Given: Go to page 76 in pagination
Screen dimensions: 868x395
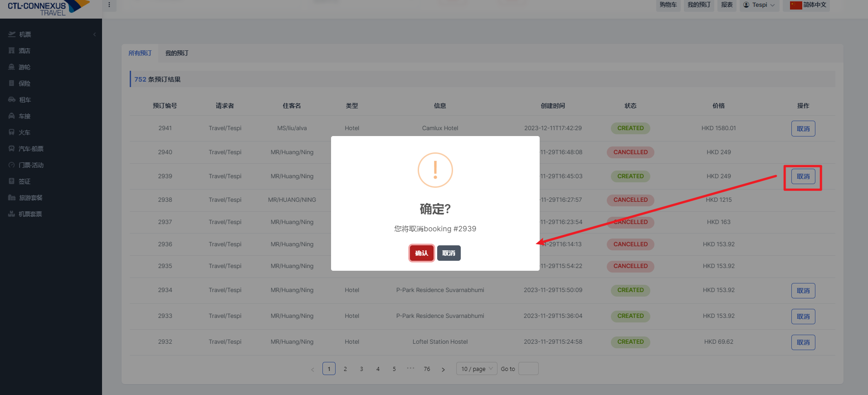Looking at the screenshot, I should [427, 369].
